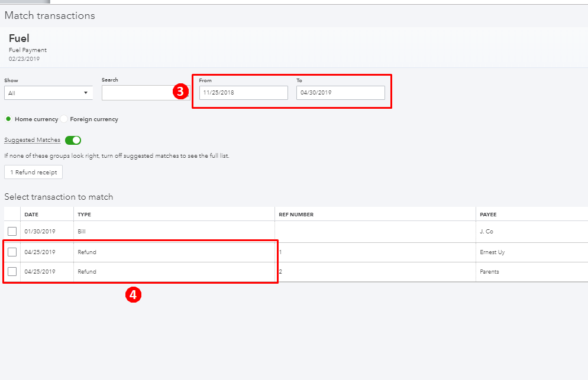
Task: Edit the To date field
Action: tap(341, 93)
